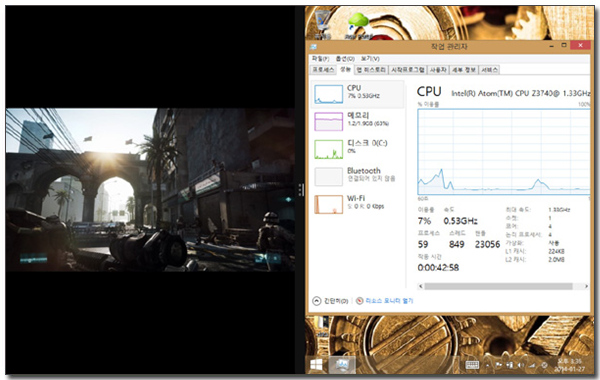Image resolution: width=600 pixels, height=380 pixels.
Task: Click the Task Manager taskbar icon
Action: (x=341, y=365)
